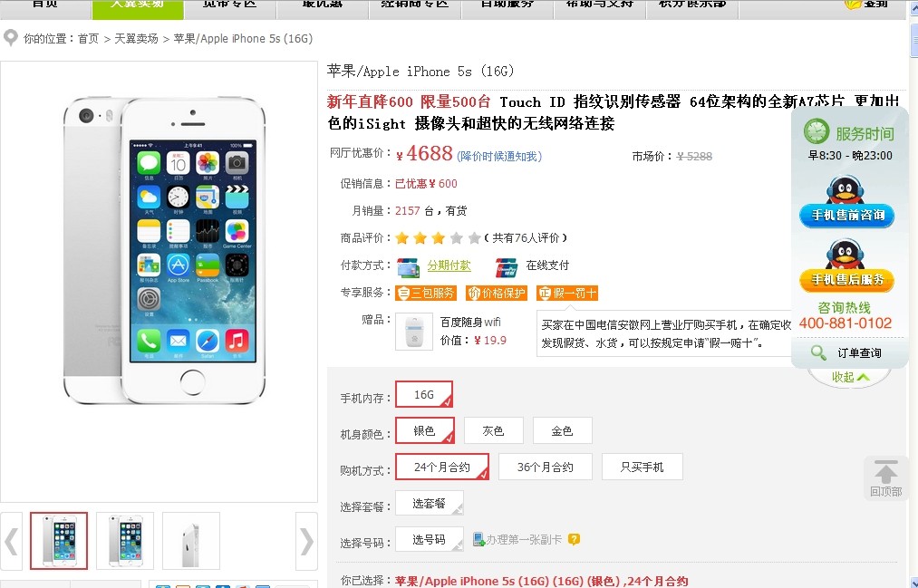
Task: Click the after-sales service QQ penguin icon
Action: (x=846, y=254)
